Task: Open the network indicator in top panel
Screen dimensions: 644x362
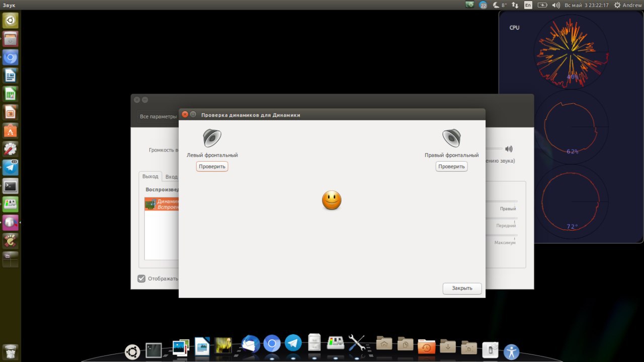Action: [x=515, y=5]
